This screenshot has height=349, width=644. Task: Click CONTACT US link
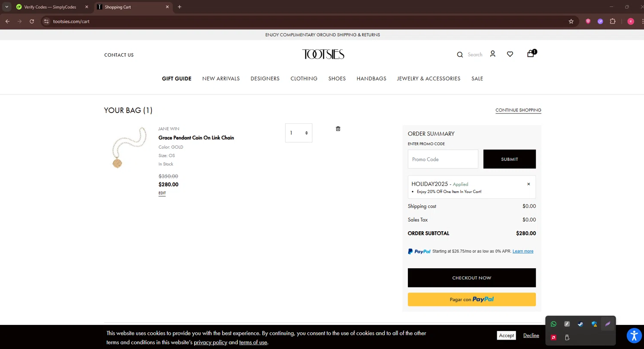(119, 55)
